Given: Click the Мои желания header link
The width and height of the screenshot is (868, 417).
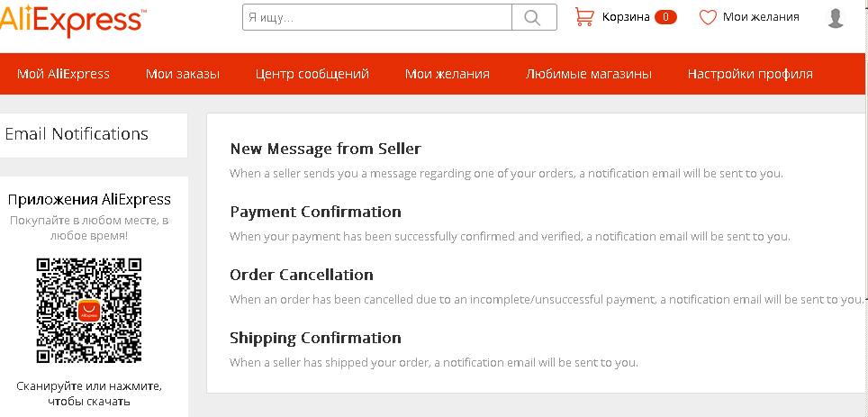Looking at the screenshot, I should (761, 17).
